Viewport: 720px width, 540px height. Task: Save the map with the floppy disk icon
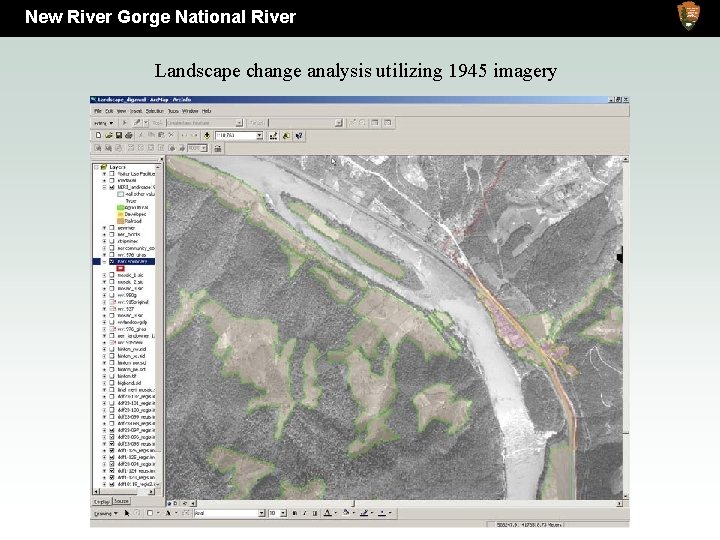coord(119,135)
